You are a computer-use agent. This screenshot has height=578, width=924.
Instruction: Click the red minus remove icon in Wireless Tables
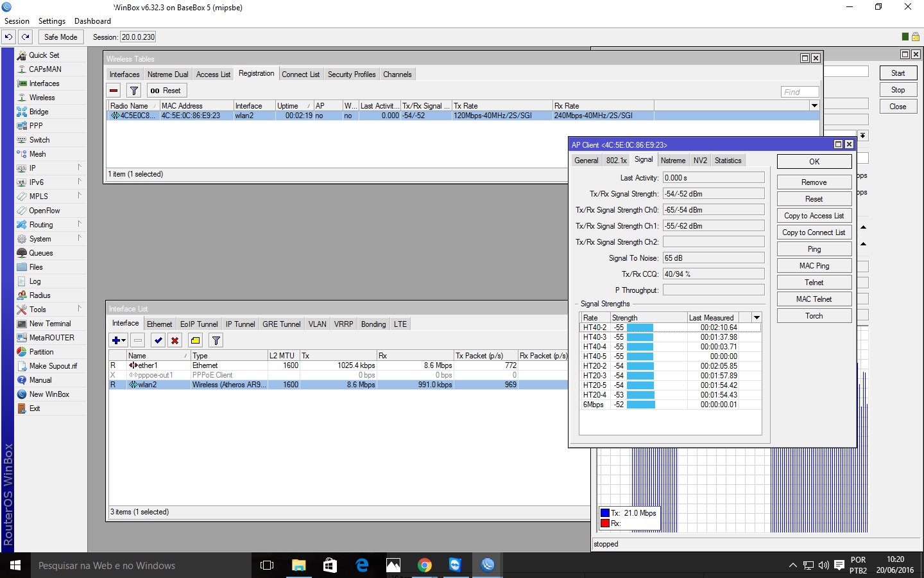114,91
